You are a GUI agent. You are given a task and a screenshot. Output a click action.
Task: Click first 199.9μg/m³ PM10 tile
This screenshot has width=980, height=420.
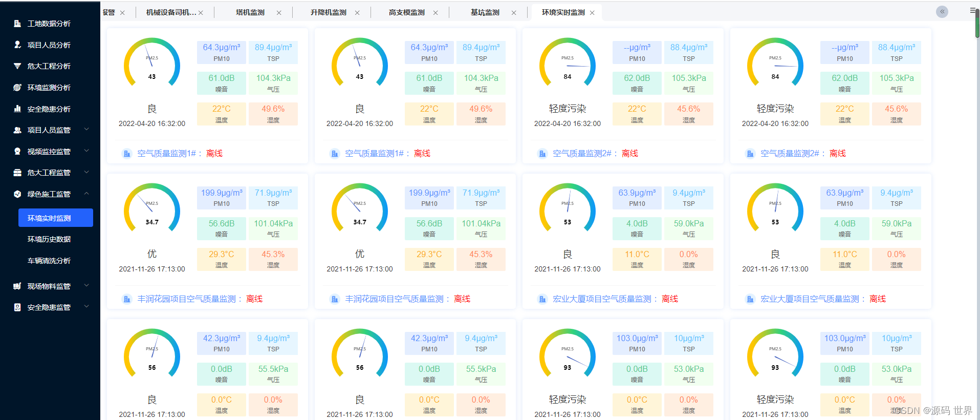(222, 198)
